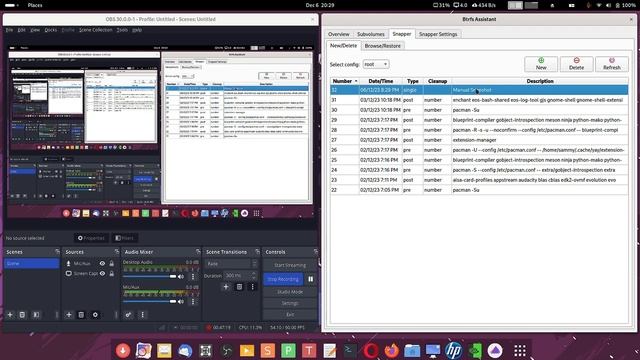Open Audio Mixer panel three-dot menu
640x360 pixels.
[142, 315]
